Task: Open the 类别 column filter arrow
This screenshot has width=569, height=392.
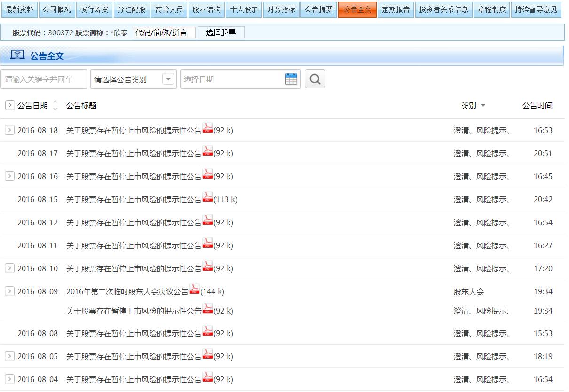Action: (x=483, y=106)
